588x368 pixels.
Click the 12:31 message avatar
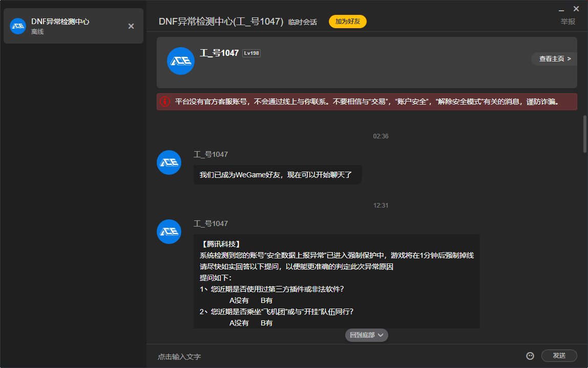(169, 232)
